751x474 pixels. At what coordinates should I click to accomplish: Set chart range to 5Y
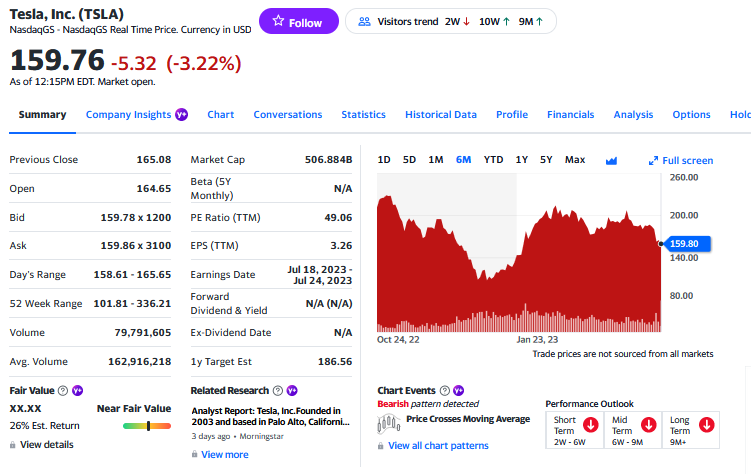[x=546, y=160]
